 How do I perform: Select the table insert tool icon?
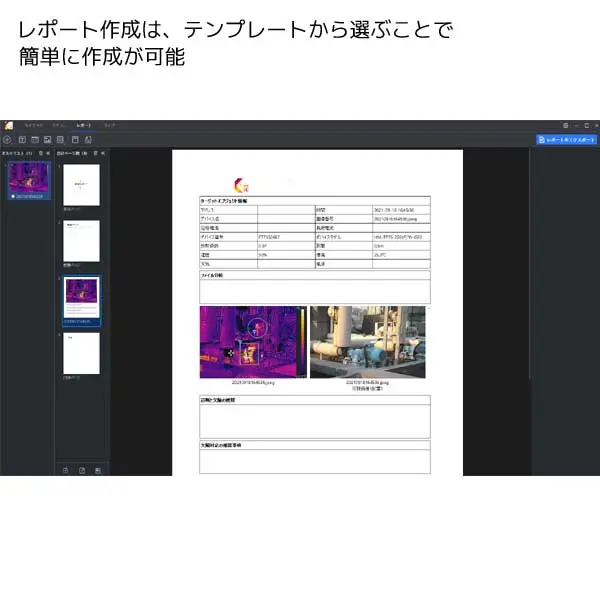35,139
